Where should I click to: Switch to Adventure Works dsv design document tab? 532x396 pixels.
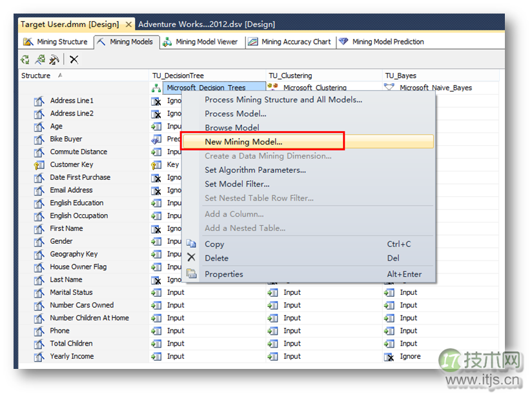(206, 25)
